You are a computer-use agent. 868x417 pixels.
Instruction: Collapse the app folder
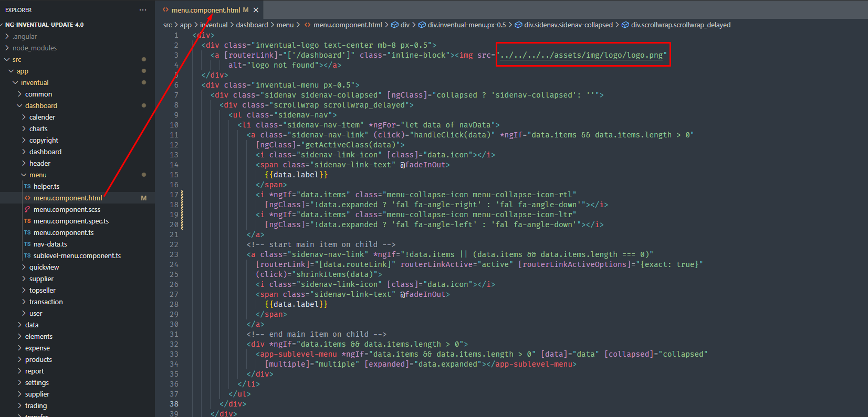[x=22, y=71]
